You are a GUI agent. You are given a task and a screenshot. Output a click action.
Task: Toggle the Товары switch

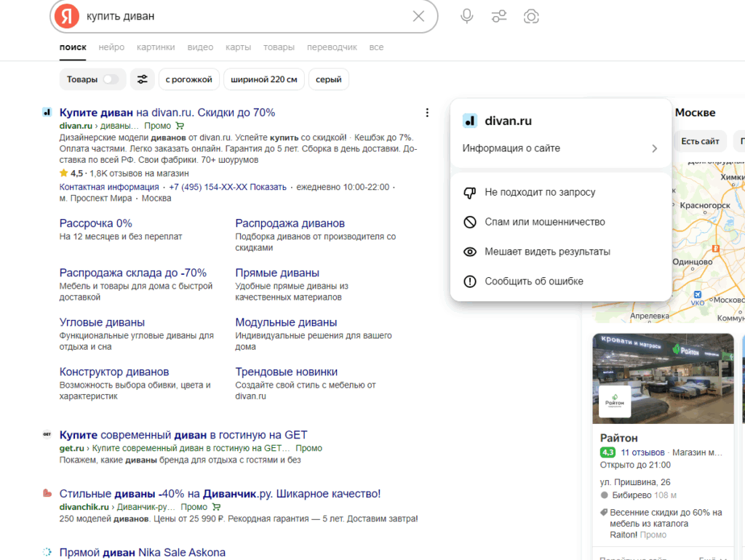(111, 79)
